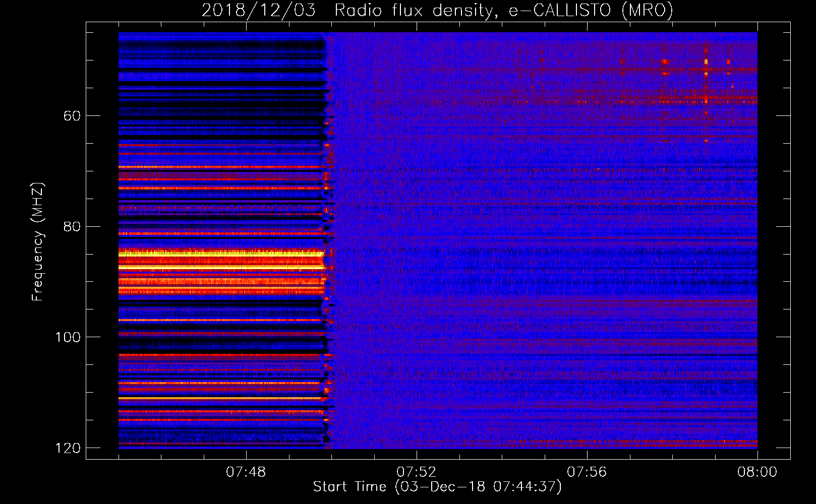This screenshot has height=504, width=816.
Task: Click the 07:52 time tick label
Action: click(x=417, y=472)
